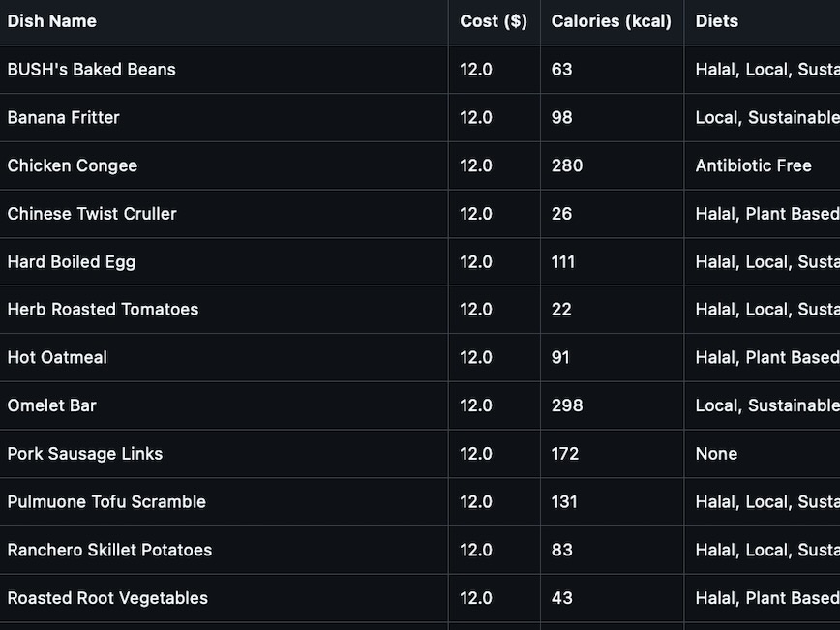
Task: Select the Banana Fritter dish cell
Action: pyautogui.click(x=64, y=118)
